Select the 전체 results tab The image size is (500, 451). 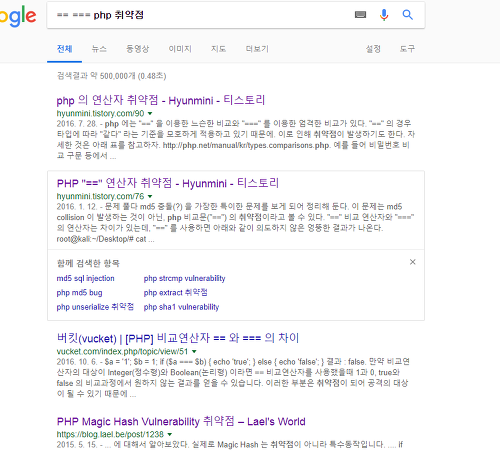coord(64,49)
